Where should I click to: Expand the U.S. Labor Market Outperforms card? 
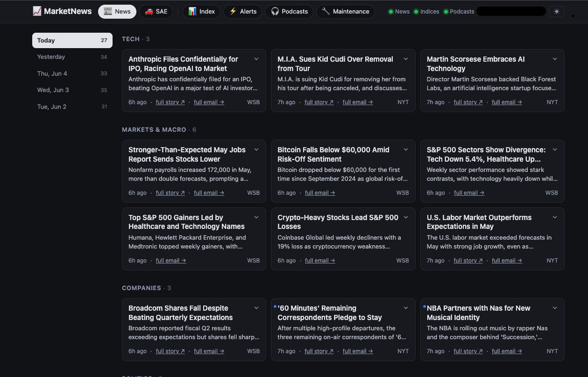555,218
